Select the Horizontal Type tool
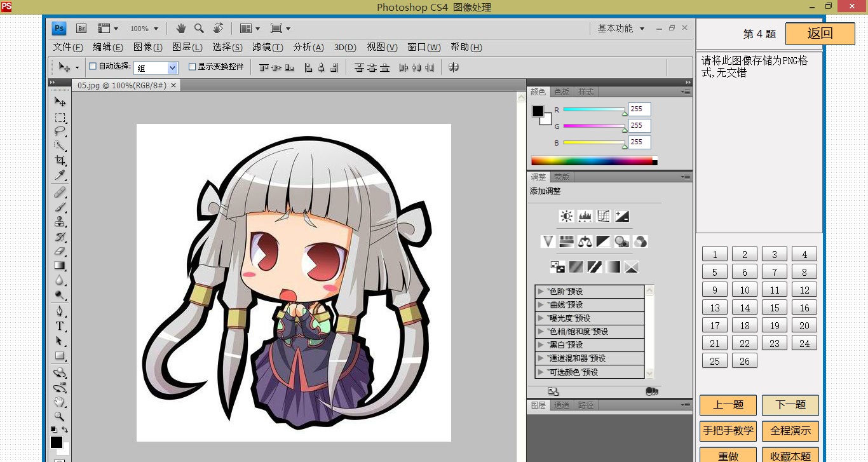This screenshot has height=462, width=868. tap(60, 326)
